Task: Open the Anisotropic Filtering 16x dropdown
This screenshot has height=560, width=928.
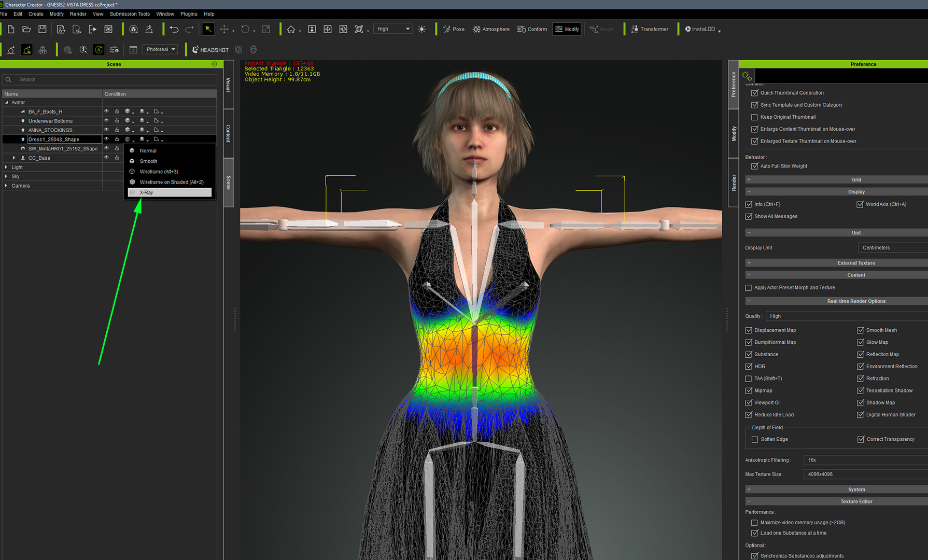Action: [x=866, y=460]
